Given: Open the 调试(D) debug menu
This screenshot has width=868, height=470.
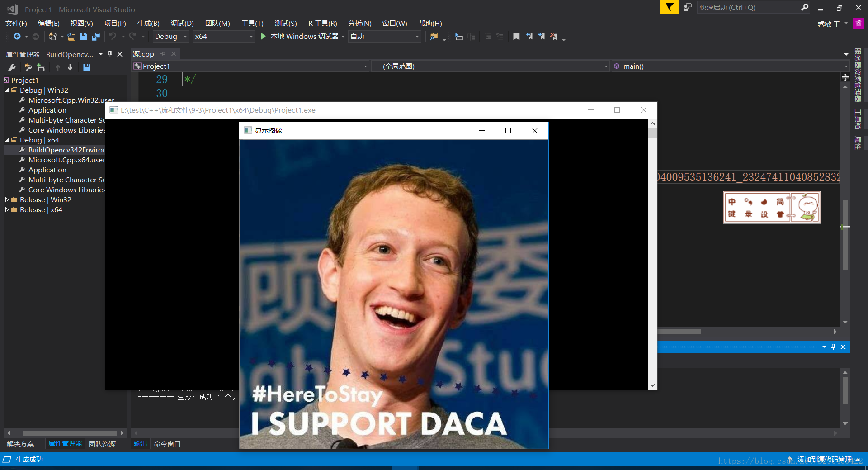Looking at the screenshot, I should (x=182, y=24).
